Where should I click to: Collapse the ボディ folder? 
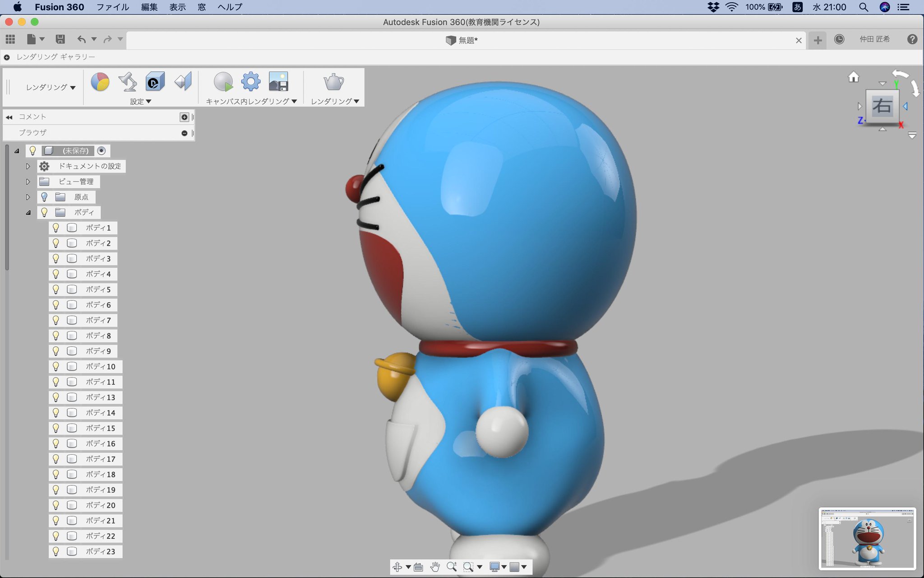(x=28, y=212)
